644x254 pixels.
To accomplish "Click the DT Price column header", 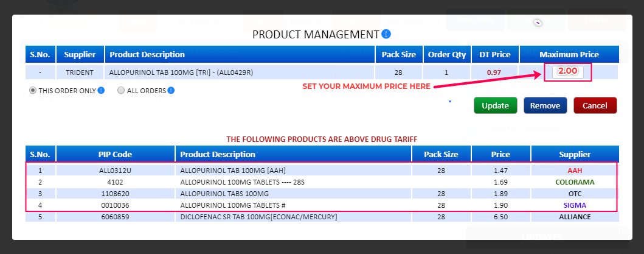I will [x=494, y=54].
